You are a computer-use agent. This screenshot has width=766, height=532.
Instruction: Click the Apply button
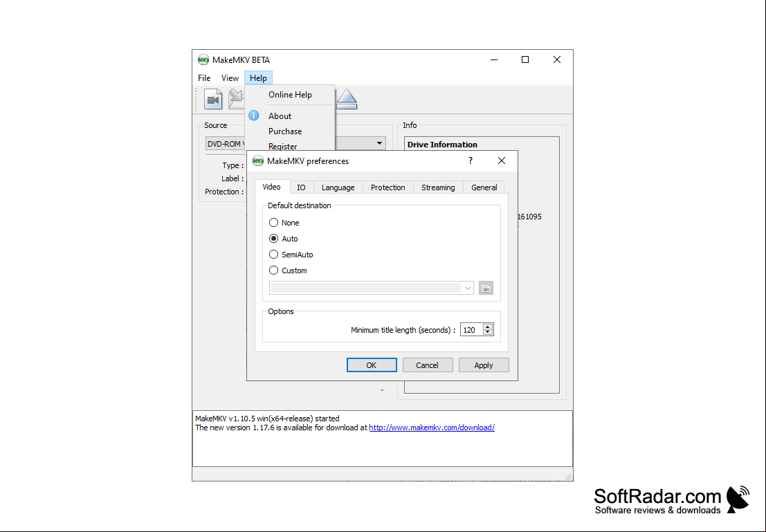coord(484,365)
